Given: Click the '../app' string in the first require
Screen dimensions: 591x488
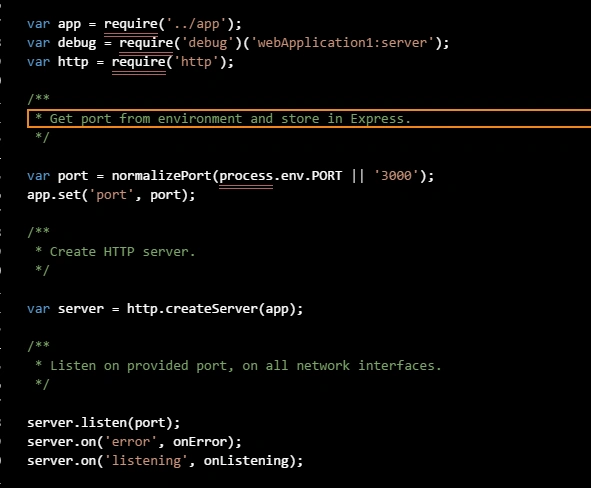Looking at the screenshot, I should pos(196,24).
